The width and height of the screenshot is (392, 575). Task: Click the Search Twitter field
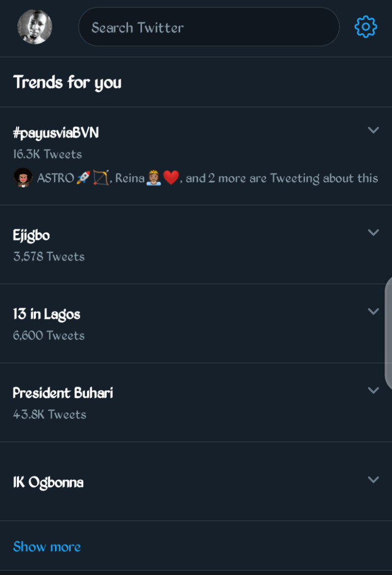point(208,27)
